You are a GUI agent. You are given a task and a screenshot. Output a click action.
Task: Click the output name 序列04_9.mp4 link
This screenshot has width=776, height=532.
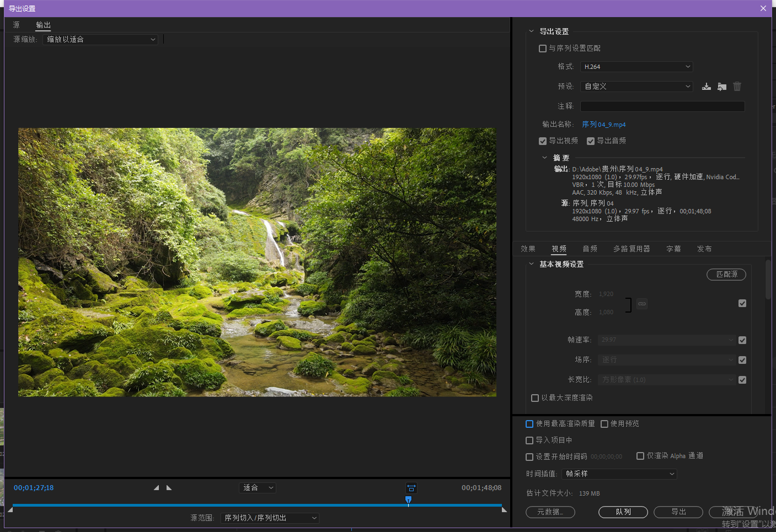(604, 125)
